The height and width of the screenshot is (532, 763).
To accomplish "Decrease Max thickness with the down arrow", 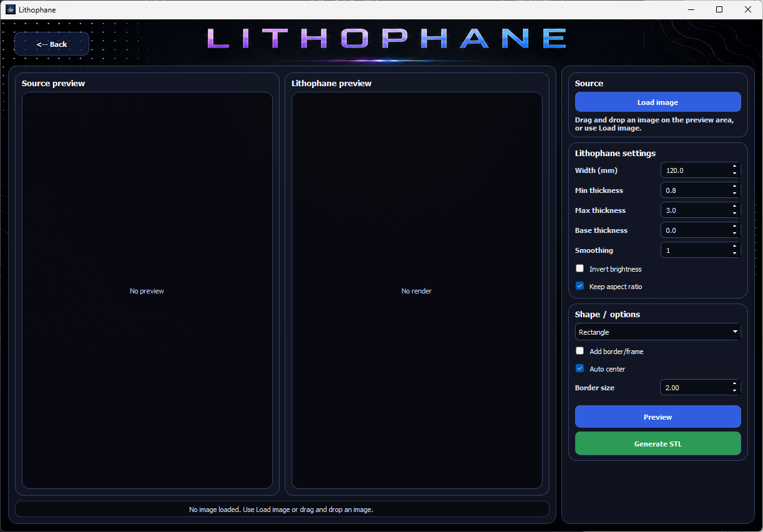I will 734,214.
